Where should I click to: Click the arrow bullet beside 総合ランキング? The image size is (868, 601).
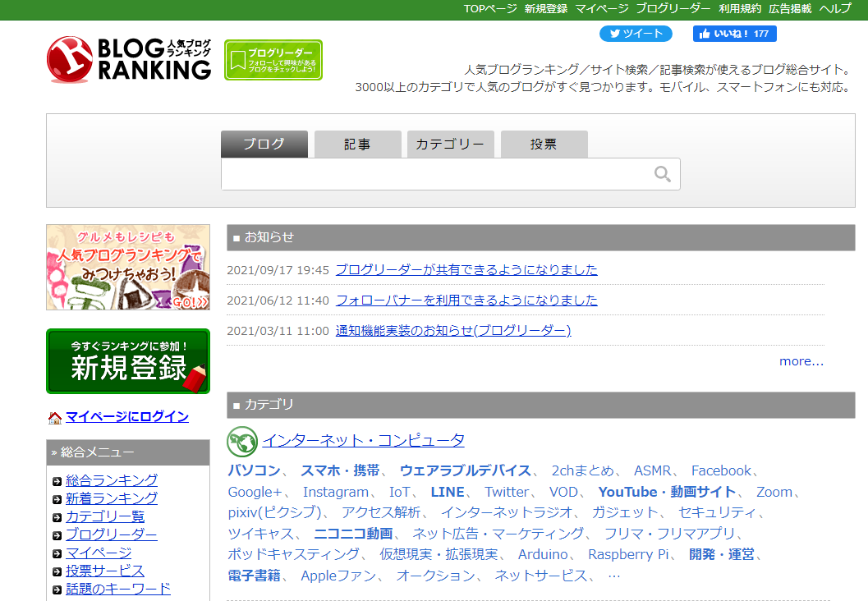pos(56,481)
